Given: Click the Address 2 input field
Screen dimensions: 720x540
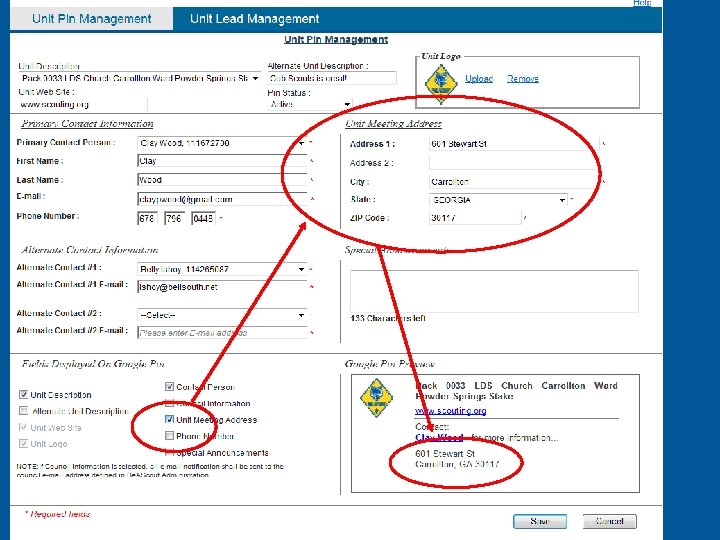Looking at the screenshot, I should (514, 163).
